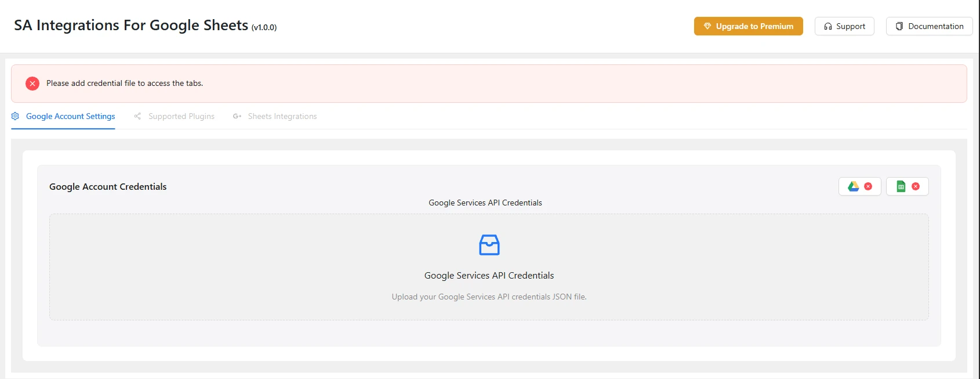
Task: Open the Sheets Integrations tab
Action: coord(275,116)
